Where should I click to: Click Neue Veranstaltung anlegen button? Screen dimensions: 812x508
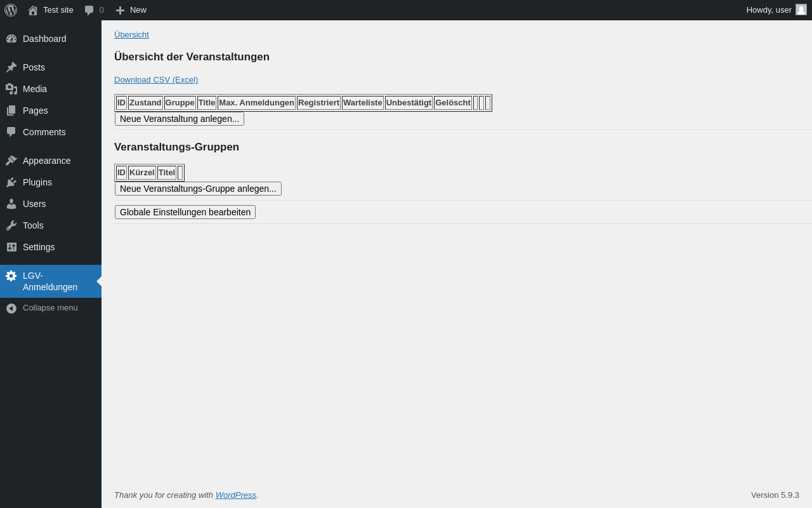pyautogui.click(x=180, y=119)
